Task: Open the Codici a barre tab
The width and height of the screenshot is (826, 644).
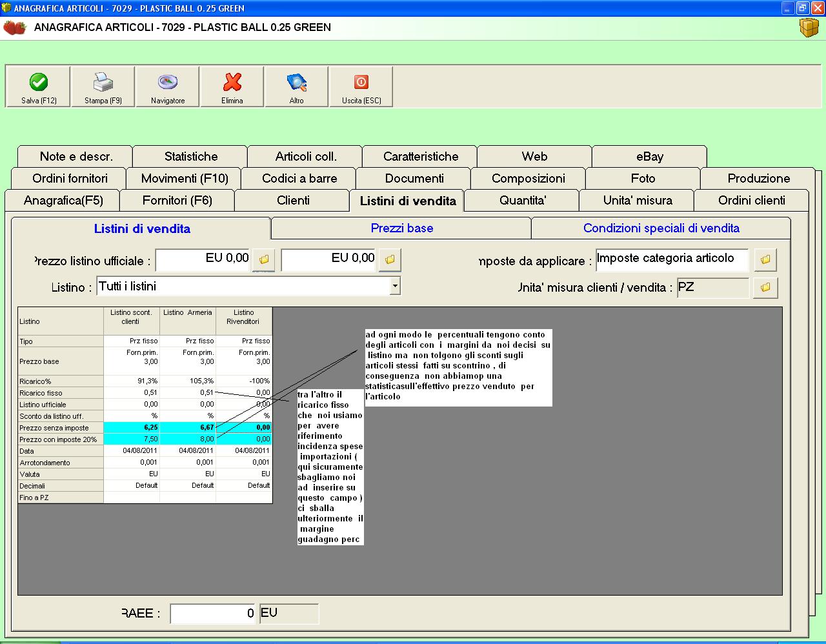Action: (x=299, y=179)
